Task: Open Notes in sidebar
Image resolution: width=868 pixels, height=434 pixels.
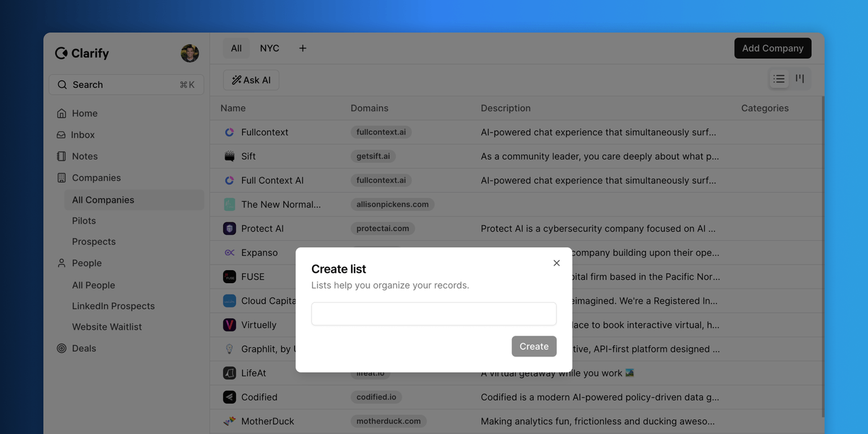Action: pos(85,157)
